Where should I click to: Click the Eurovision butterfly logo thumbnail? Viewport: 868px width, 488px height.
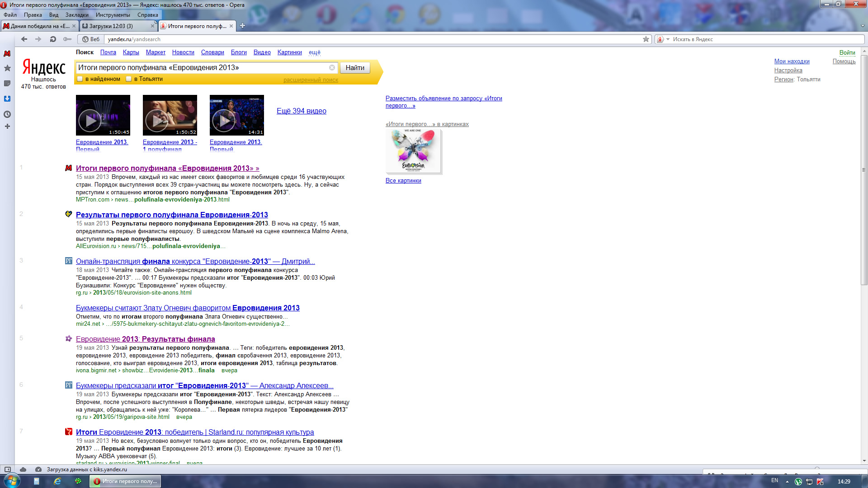[x=413, y=151]
